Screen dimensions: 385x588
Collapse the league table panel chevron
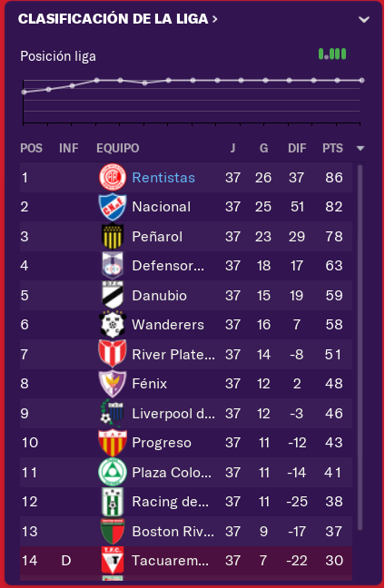[364, 19]
